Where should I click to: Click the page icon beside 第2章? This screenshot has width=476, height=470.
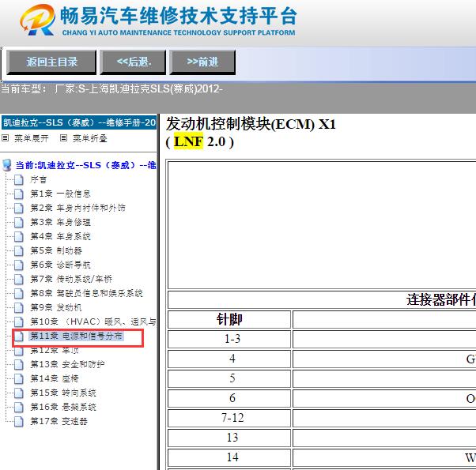click(19, 208)
